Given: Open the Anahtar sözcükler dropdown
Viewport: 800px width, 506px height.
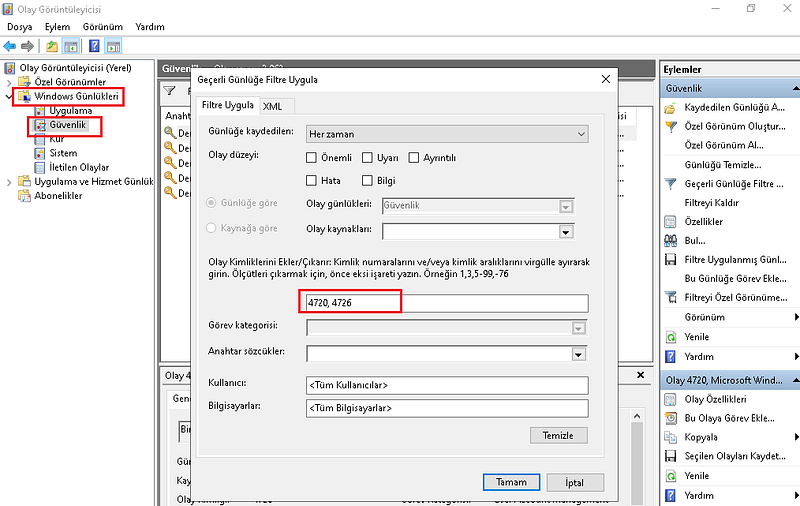Looking at the screenshot, I should point(579,355).
